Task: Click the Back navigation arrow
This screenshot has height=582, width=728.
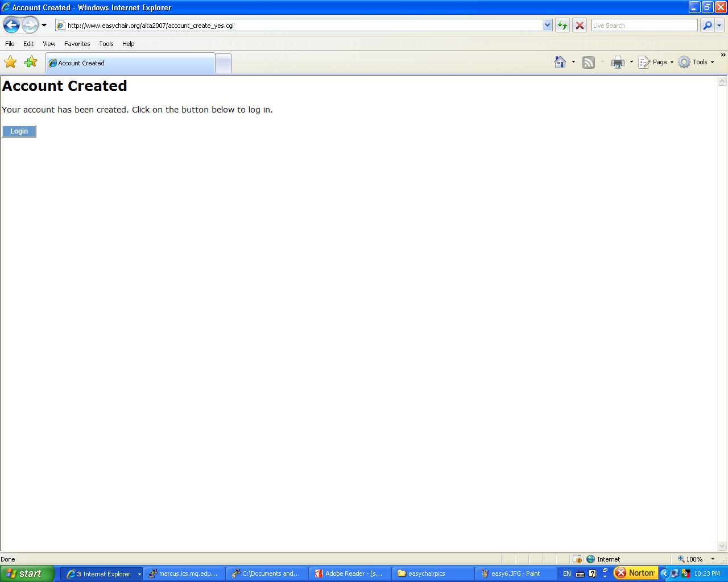Action: pos(11,25)
